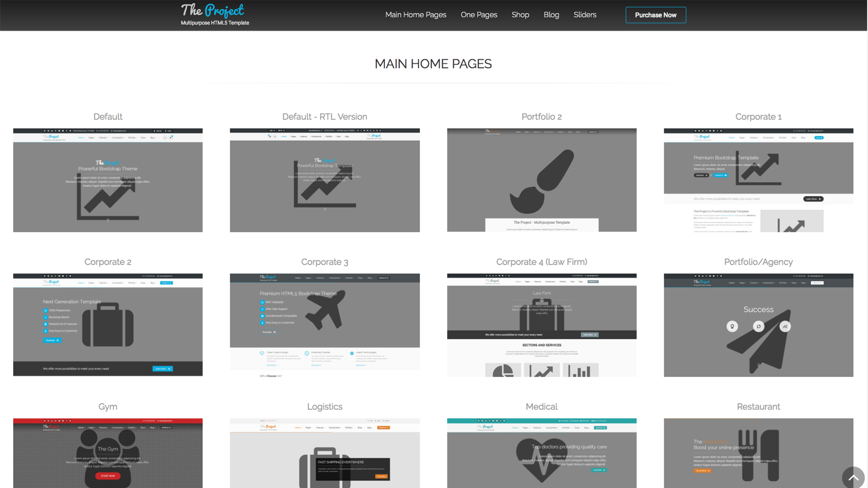Go to the Shop nav item
Viewport: 868px width, 488px height.
[x=520, y=15]
